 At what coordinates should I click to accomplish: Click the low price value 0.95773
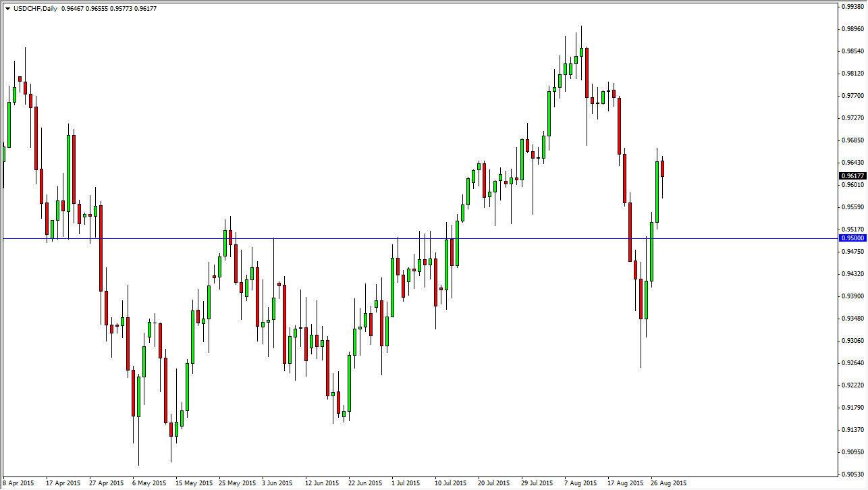119,9
